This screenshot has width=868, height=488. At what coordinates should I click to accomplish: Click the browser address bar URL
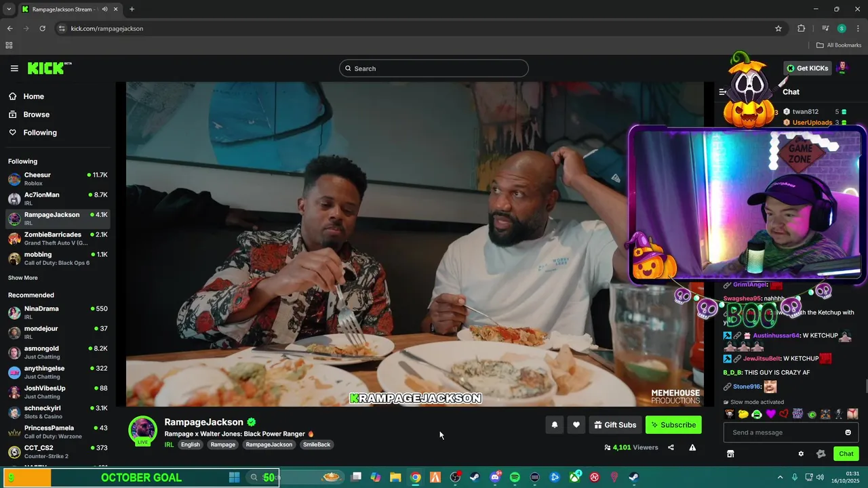[x=107, y=28]
